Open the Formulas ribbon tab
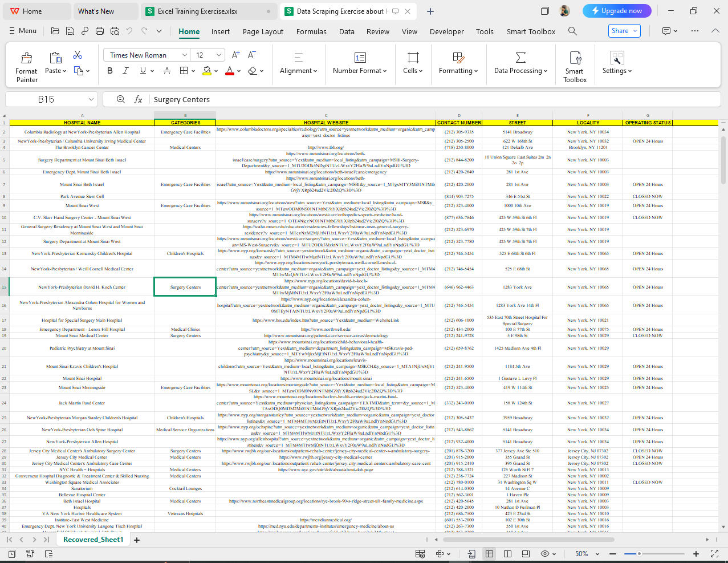 tap(311, 31)
